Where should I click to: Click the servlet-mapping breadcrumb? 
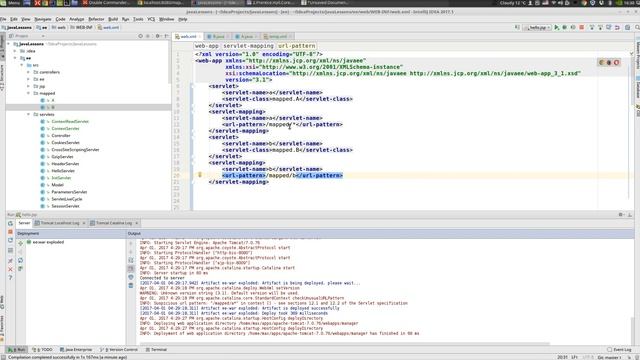248,46
